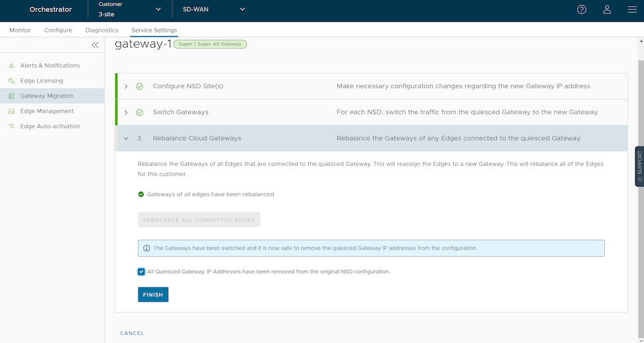Viewport: 644px width, 343px height.
Task: Open the Support side panel tab
Action: tap(639, 166)
